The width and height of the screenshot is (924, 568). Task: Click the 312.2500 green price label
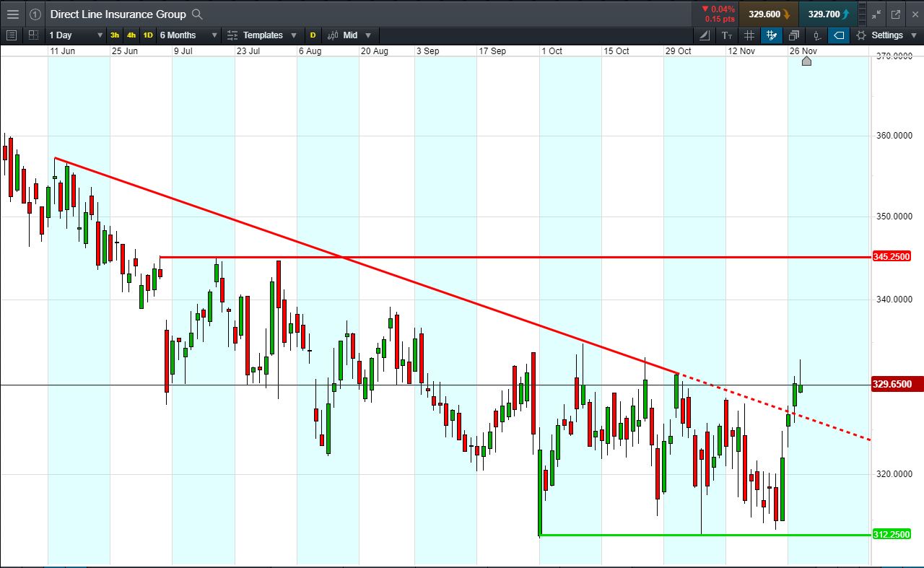click(x=892, y=535)
